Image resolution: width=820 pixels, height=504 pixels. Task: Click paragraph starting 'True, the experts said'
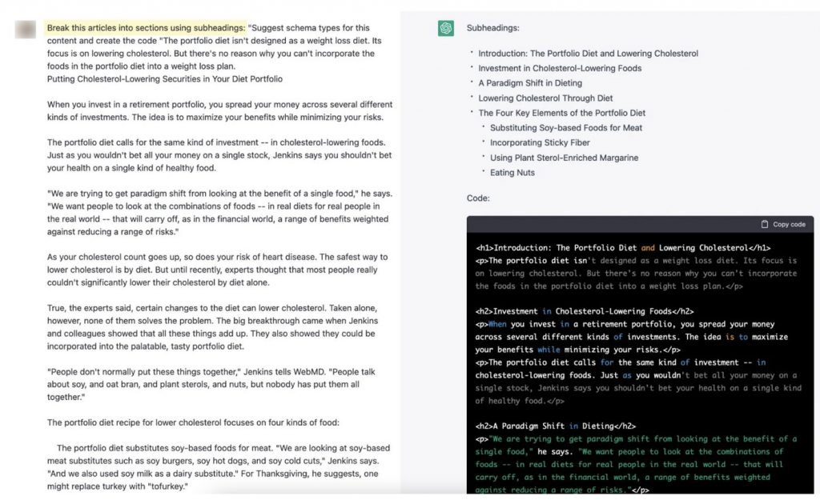pyautogui.click(x=212, y=327)
